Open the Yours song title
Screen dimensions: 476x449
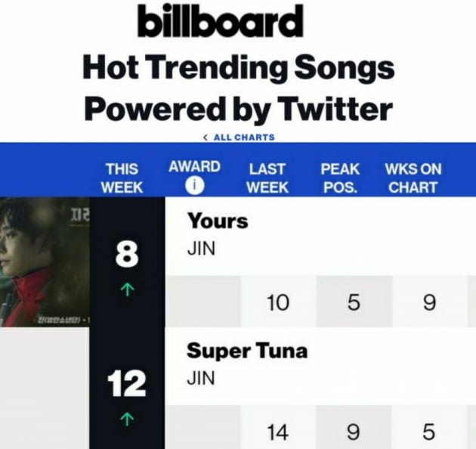click(x=218, y=221)
